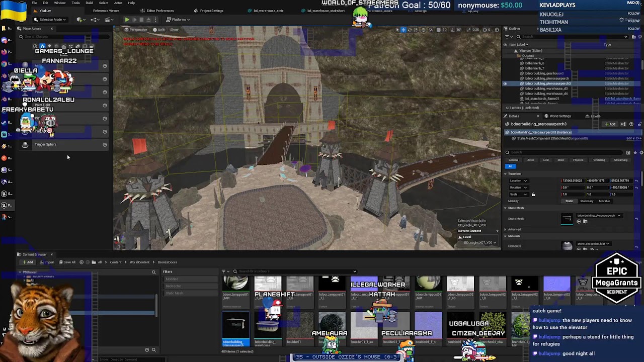Open the Window menu
Viewport: 644px width, 362px height.
click(x=60, y=3)
